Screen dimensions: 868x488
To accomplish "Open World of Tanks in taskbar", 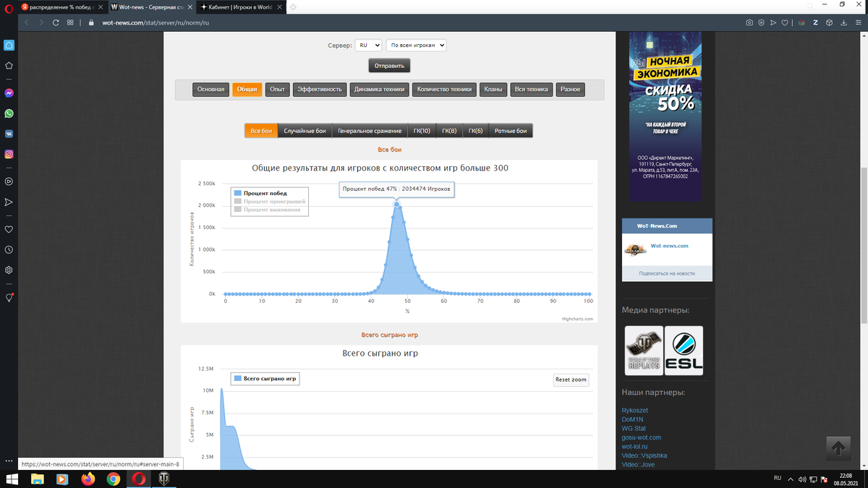I will pyautogui.click(x=163, y=479).
